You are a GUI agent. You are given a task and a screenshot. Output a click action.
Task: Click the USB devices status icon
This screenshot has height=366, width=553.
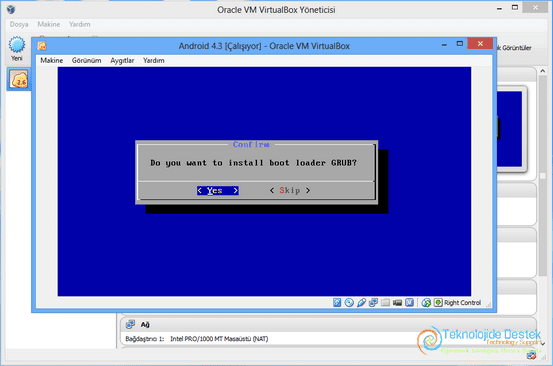tap(361, 303)
